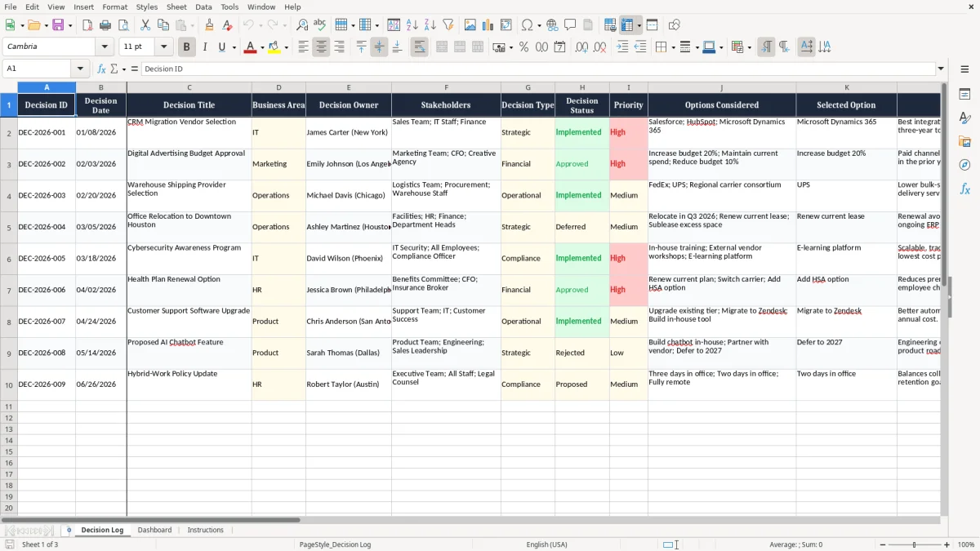Add a decimal place

pos(581,47)
